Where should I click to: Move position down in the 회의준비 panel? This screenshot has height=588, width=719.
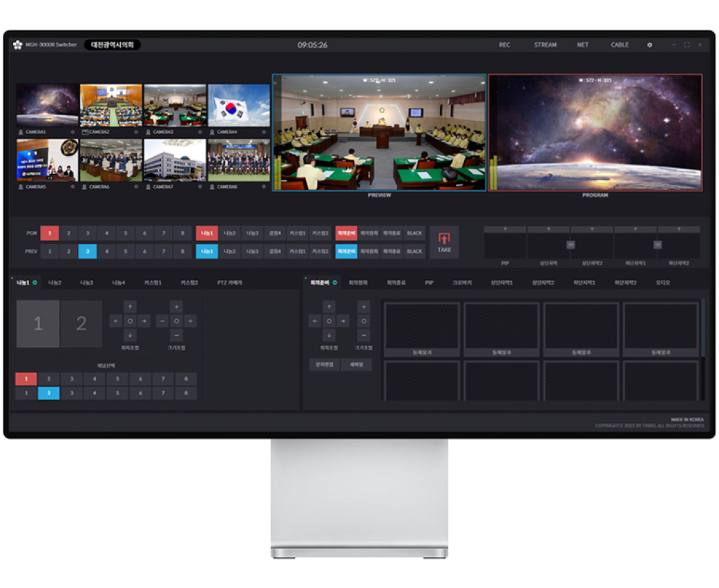point(329,335)
